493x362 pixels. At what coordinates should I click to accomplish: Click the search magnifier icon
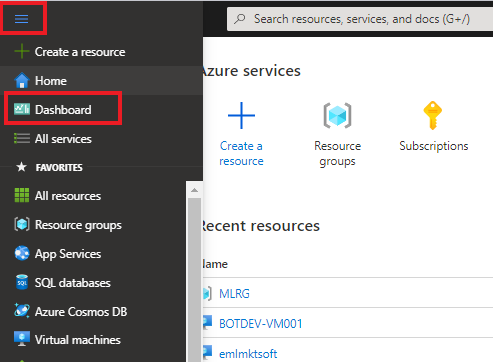[x=240, y=19]
